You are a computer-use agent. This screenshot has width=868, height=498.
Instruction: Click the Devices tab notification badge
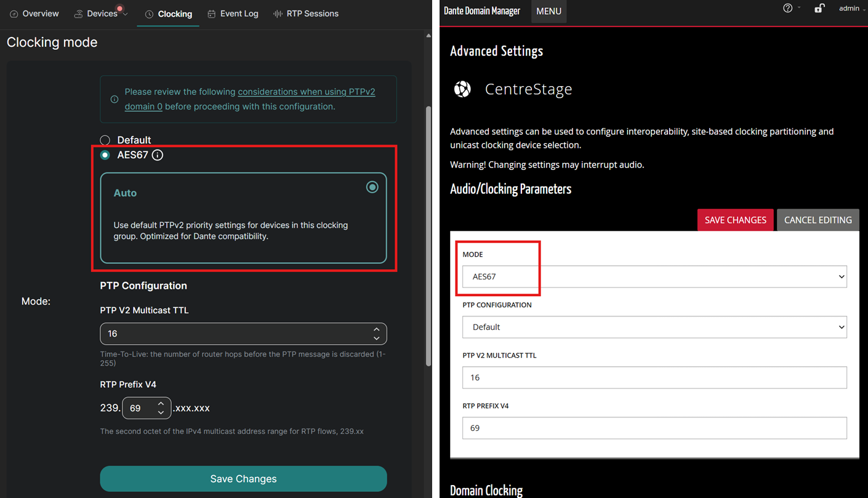tap(120, 9)
